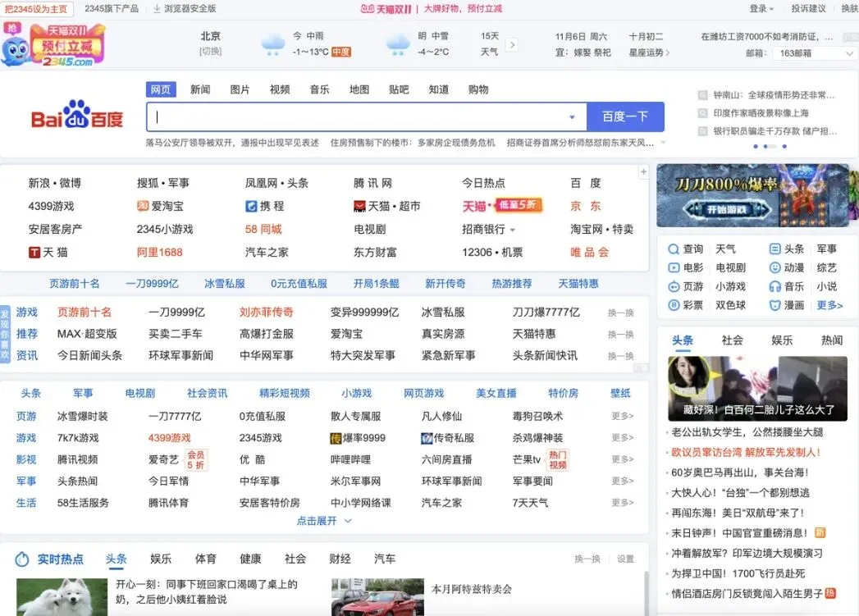
Task: Select the 图片 search tab
Action: 240,89
